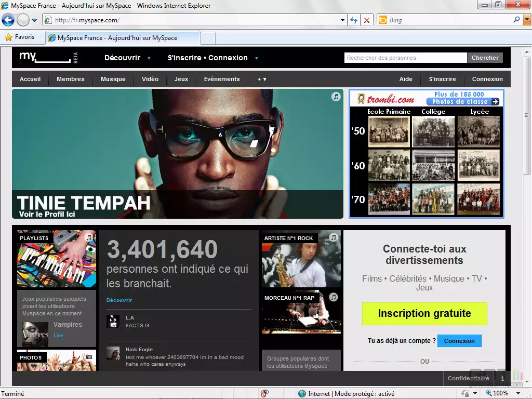Click the Refresh icon beside address bar
The height and width of the screenshot is (399, 532).
click(354, 20)
